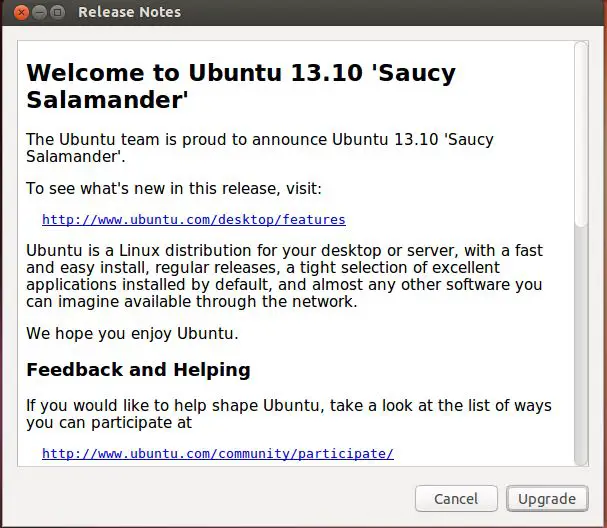Screen dimensions: 607x528
Task: Click the word 'Salamander' in the main heading
Action: 107,100
